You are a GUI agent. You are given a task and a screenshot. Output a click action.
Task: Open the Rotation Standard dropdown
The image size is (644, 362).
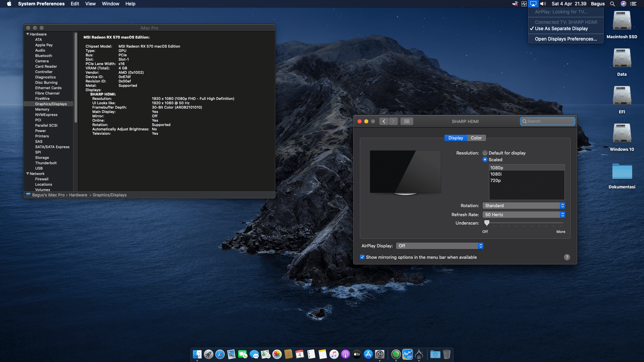click(x=524, y=205)
